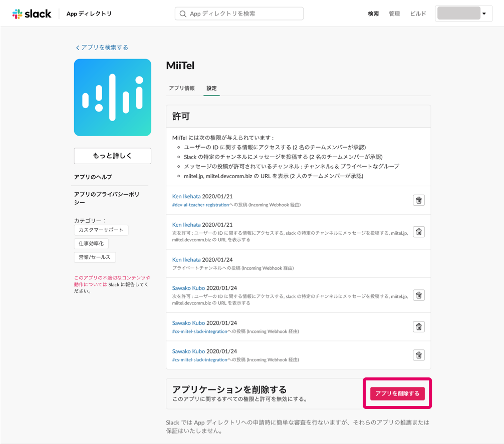Image resolution: width=504 pixels, height=444 pixels.
Task: Click the text ユーザーの ID に関する情報にアクセスする
Action: (237, 147)
